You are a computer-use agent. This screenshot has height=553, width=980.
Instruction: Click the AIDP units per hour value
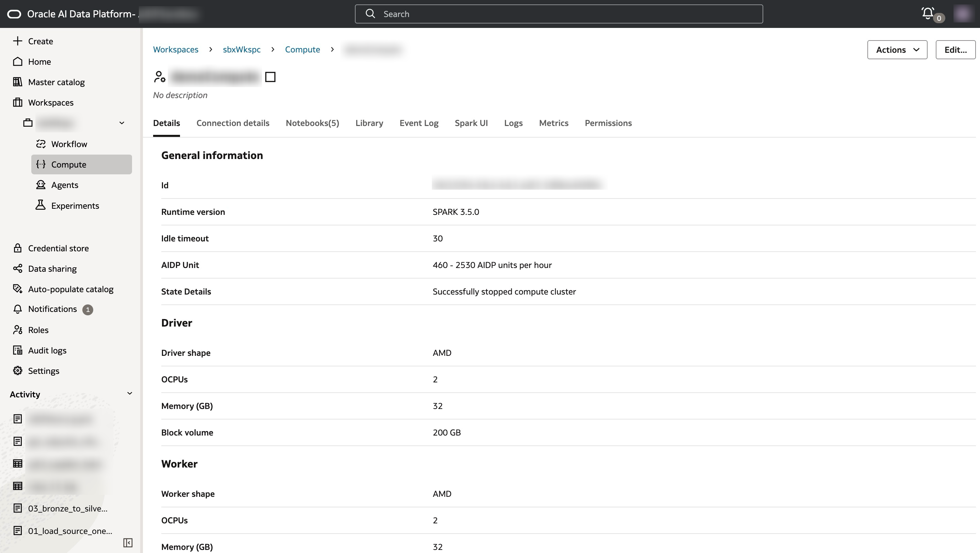tap(492, 265)
